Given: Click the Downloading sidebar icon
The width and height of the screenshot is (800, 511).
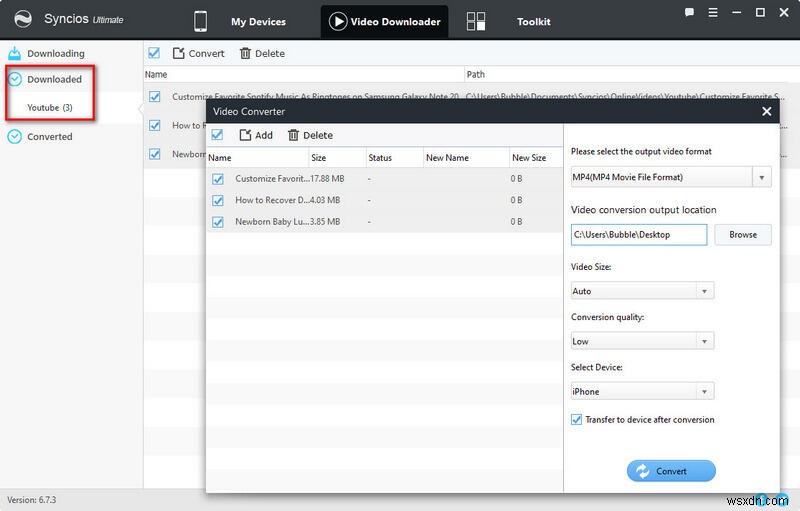Looking at the screenshot, I should click(15, 53).
